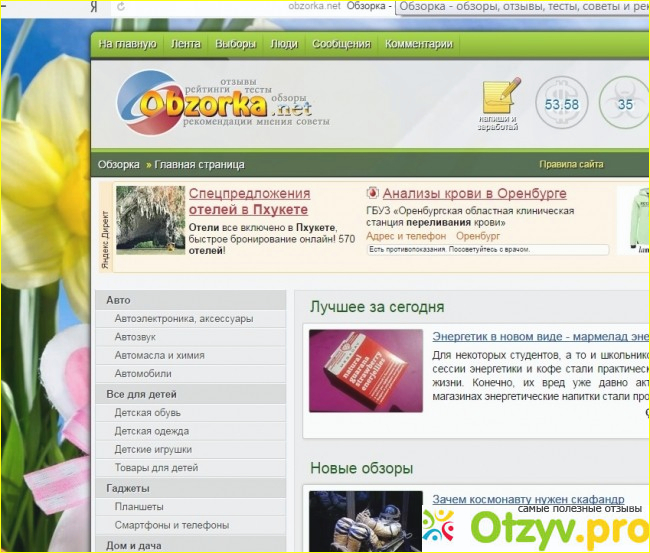
Task: Click the 'Спецпредложения отелей в Пхукете' ad link
Action: (249, 201)
